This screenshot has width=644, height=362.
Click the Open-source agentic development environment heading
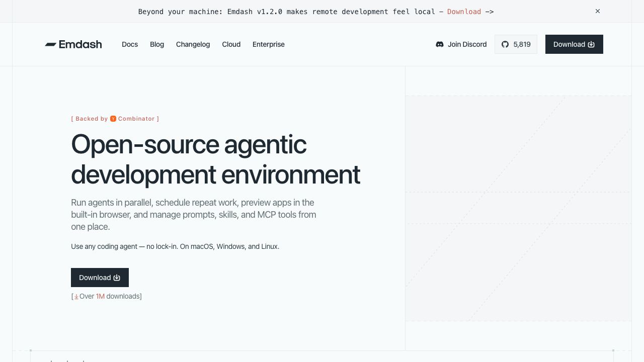[215, 159]
